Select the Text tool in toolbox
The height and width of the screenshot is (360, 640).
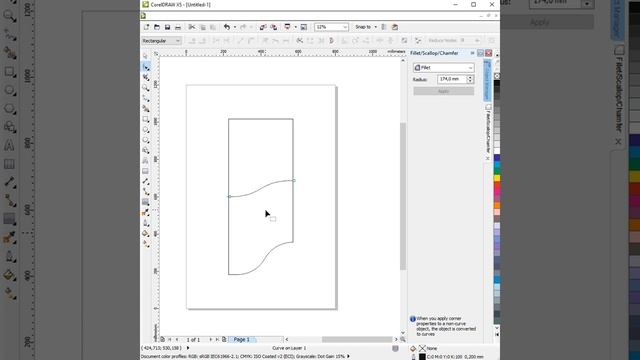point(146,161)
